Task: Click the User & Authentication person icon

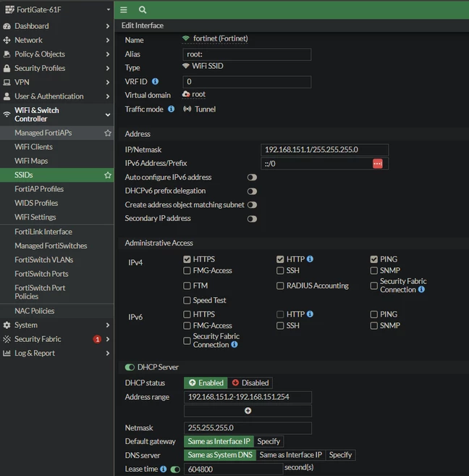Action: (7, 96)
